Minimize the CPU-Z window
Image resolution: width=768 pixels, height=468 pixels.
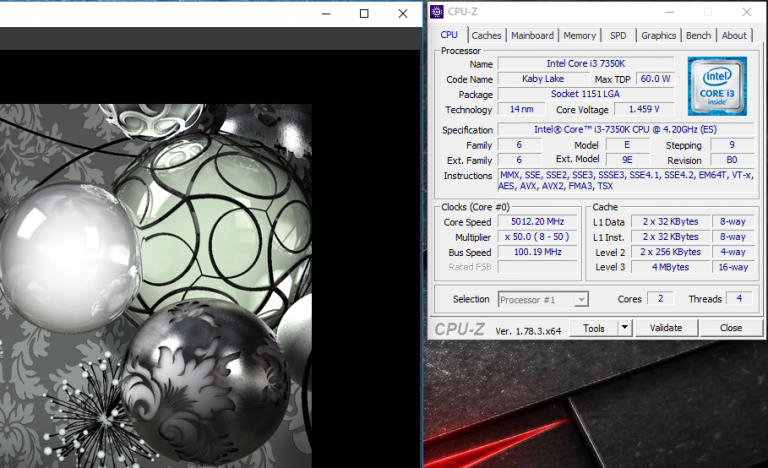[670, 12]
